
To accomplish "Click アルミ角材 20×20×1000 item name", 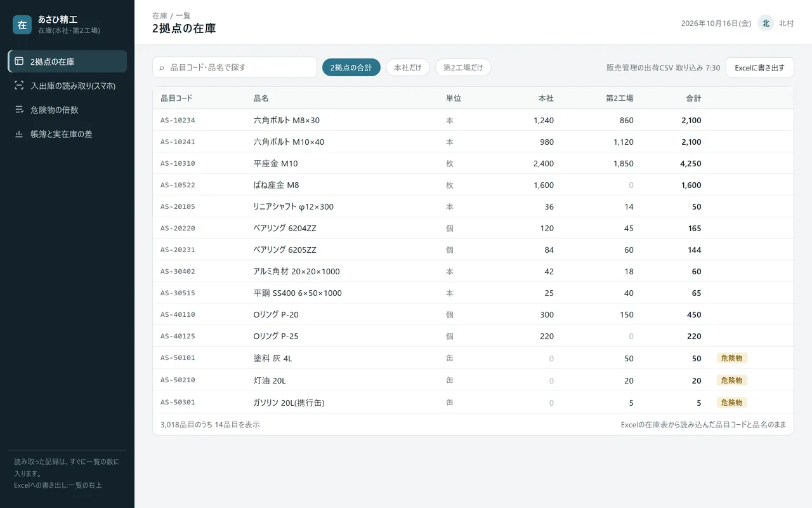I will pyautogui.click(x=296, y=271).
